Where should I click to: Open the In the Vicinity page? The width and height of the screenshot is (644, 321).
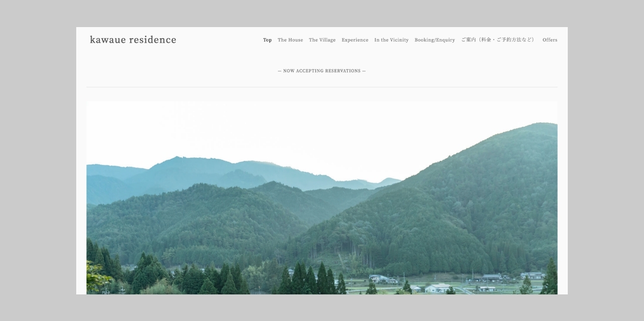point(391,40)
